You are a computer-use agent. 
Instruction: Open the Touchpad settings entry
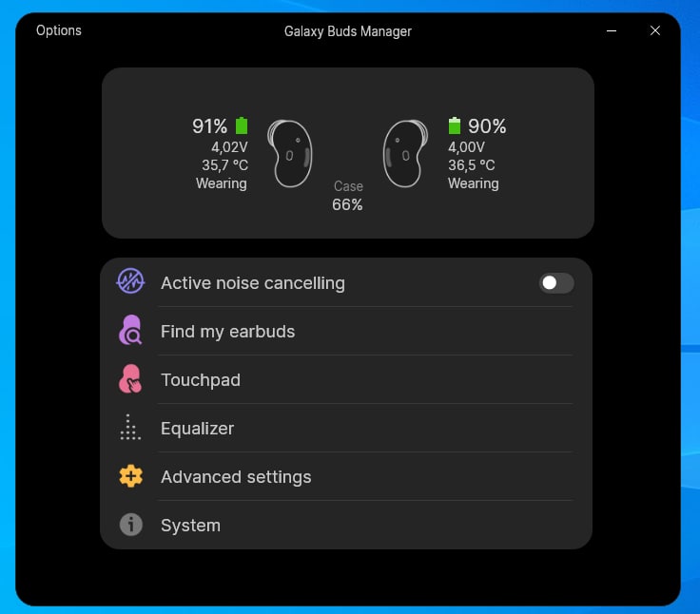click(x=346, y=380)
